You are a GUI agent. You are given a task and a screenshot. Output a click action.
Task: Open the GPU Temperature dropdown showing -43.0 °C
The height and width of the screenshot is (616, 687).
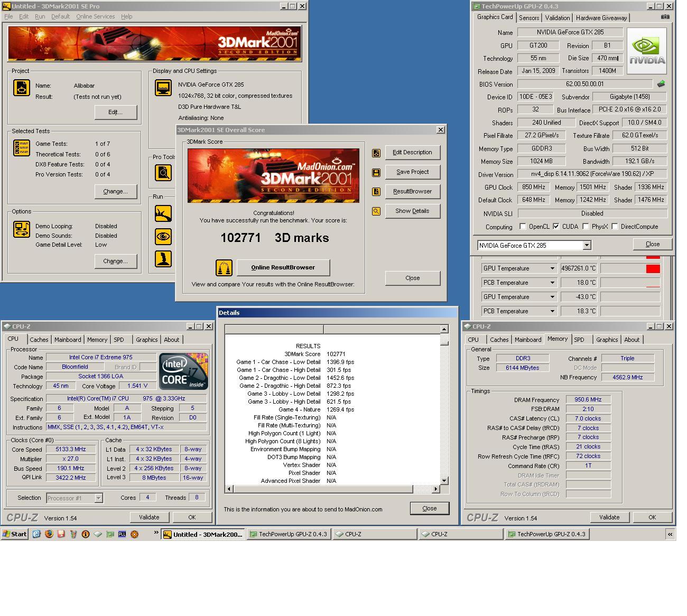[552, 297]
